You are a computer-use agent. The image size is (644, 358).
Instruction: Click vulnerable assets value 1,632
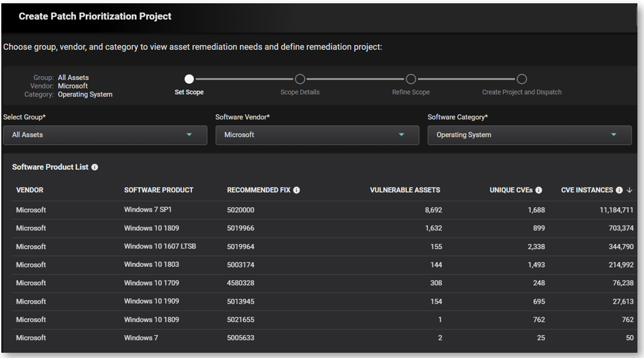click(x=433, y=228)
